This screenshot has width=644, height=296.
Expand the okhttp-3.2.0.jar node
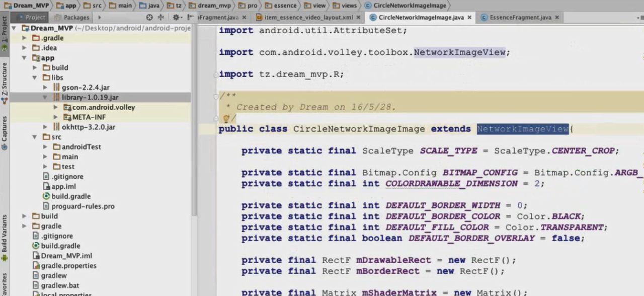(x=45, y=127)
